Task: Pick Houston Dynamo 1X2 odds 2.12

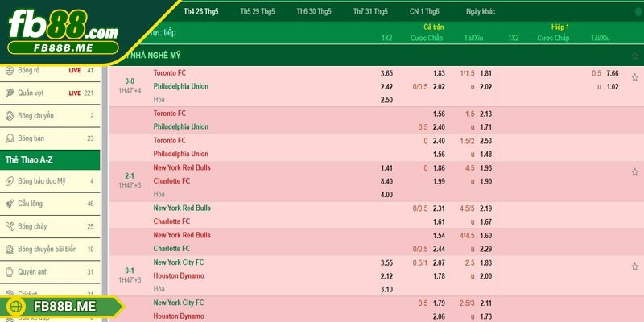Action: coord(386,276)
